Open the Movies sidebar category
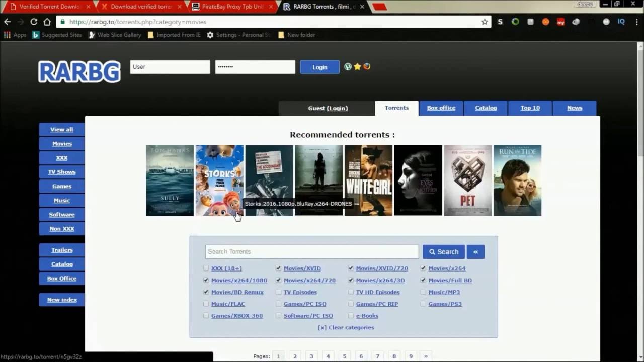 62,143
